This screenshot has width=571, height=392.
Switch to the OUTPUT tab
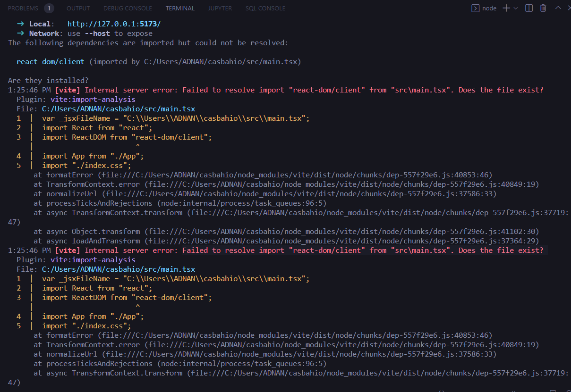click(78, 8)
